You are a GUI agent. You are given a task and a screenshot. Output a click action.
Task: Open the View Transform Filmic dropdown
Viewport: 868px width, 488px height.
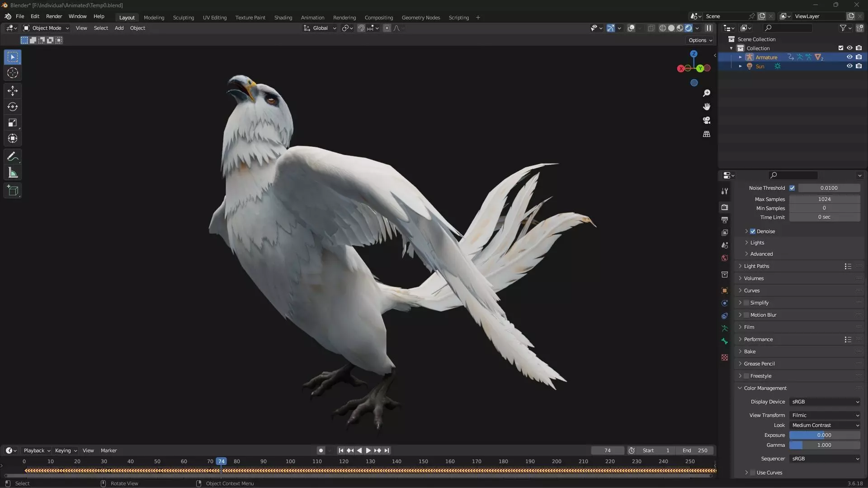825,415
